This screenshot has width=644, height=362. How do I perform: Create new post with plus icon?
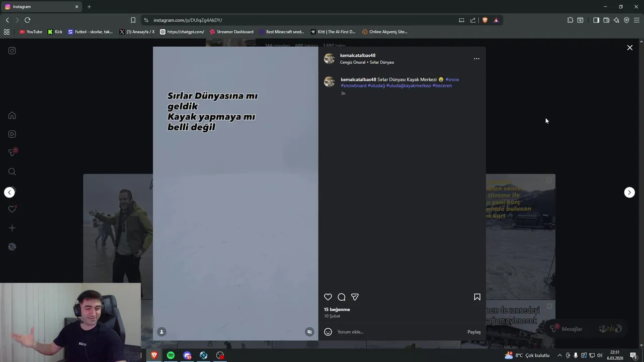click(x=12, y=228)
